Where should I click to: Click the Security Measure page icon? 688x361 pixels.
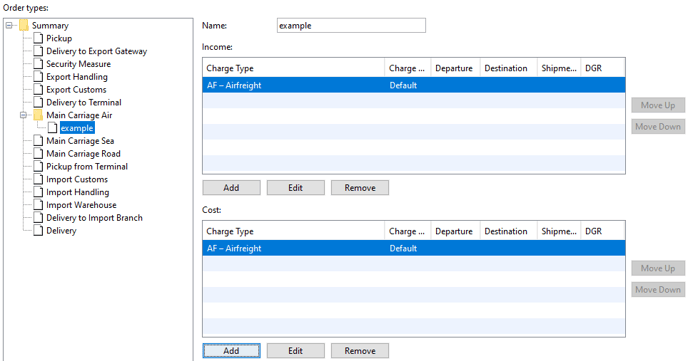point(39,64)
